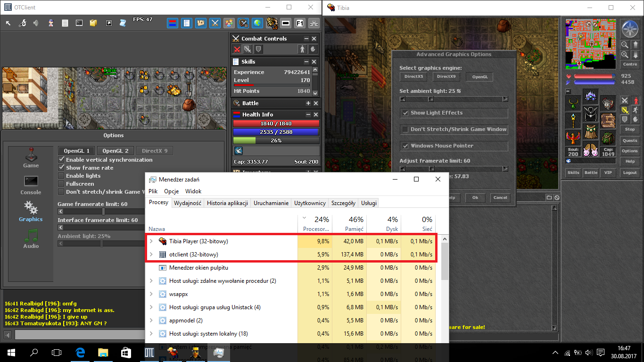The height and width of the screenshot is (362, 644).
Task: Open the OTClient icon on the taskbar
Action: pyautogui.click(x=149, y=352)
